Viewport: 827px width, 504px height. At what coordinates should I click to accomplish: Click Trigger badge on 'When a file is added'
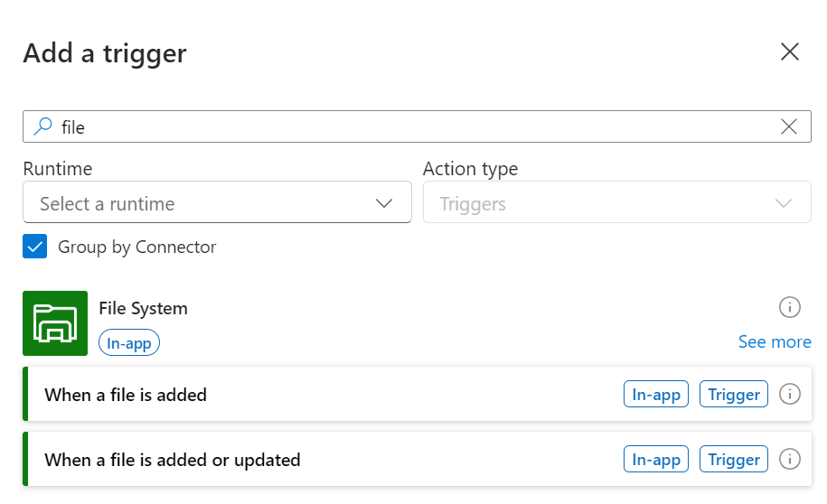click(x=733, y=394)
